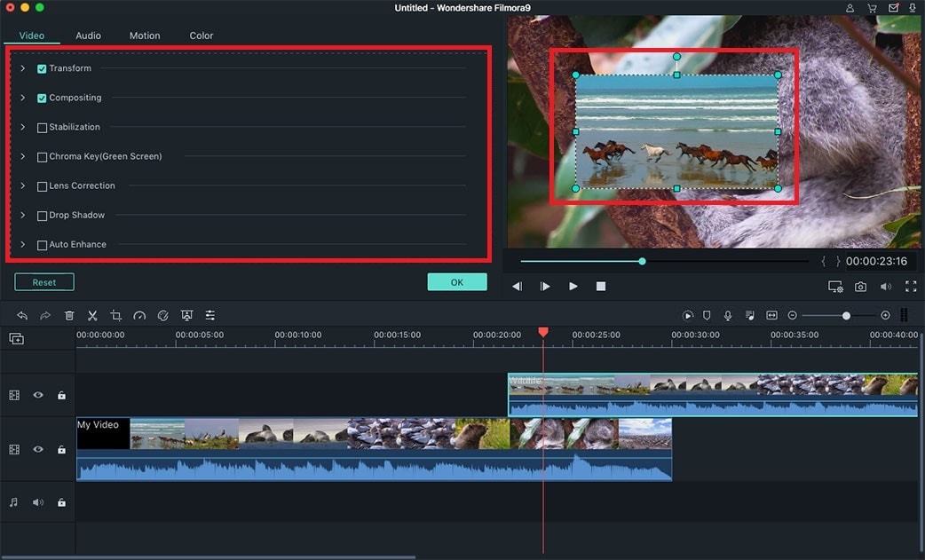Switch to the Audio tab

point(88,35)
